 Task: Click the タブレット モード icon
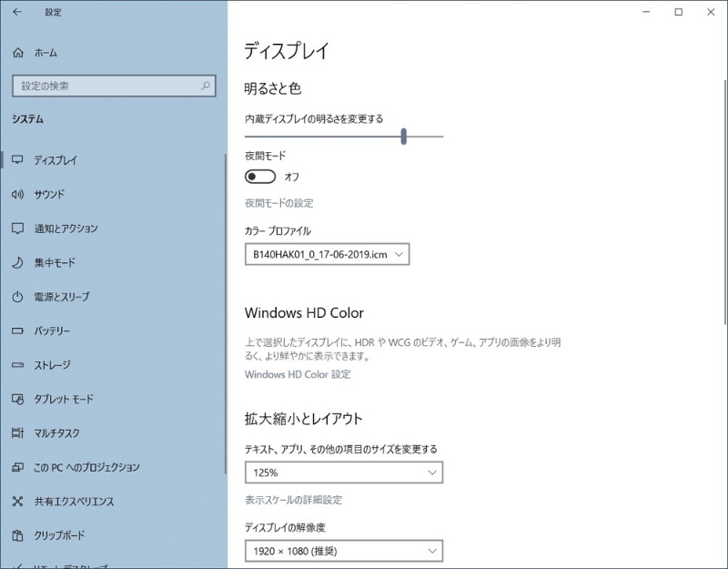pos(17,399)
